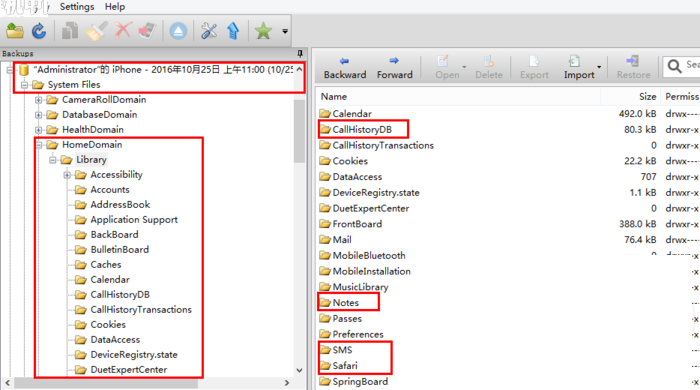This screenshot has height=390, width=700.
Task: Collapse the Administrator iPhone backup node
Action: (x=10, y=70)
